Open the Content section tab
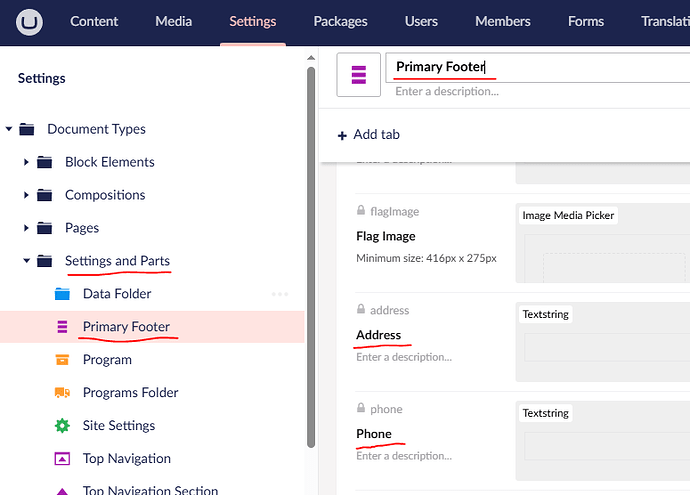The image size is (690, 495). point(94,21)
